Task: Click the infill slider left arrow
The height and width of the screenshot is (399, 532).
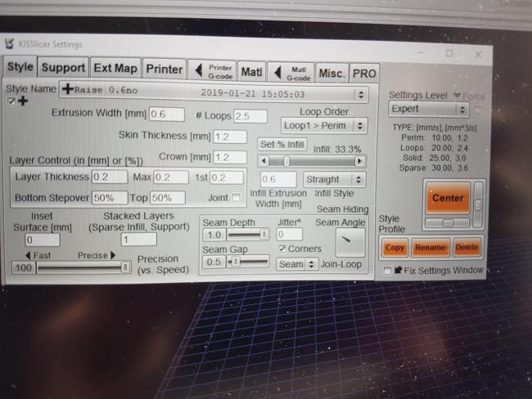Action: pos(264,161)
